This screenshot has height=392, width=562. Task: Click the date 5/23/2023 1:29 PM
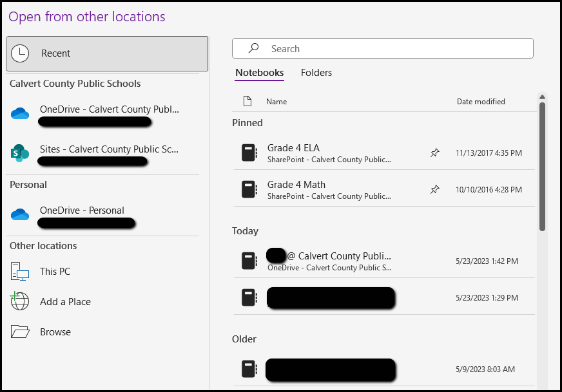tap(487, 298)
